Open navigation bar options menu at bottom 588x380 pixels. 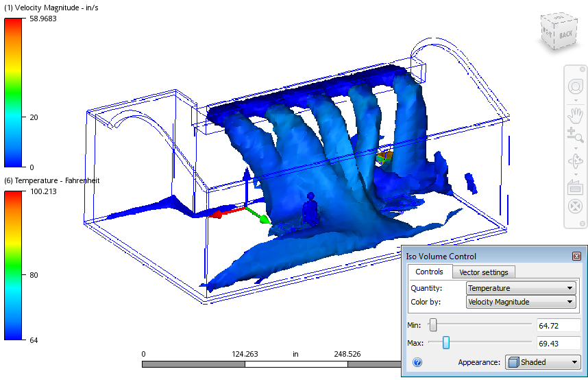point(583,224)
